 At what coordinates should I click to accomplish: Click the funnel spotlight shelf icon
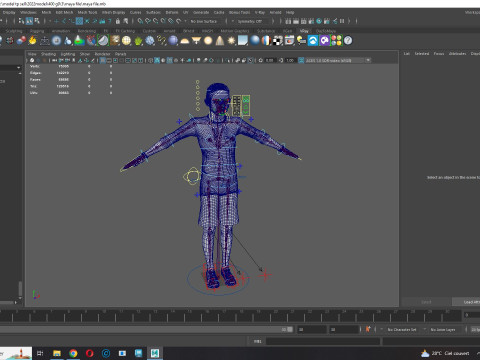click(x=196, y=41)
